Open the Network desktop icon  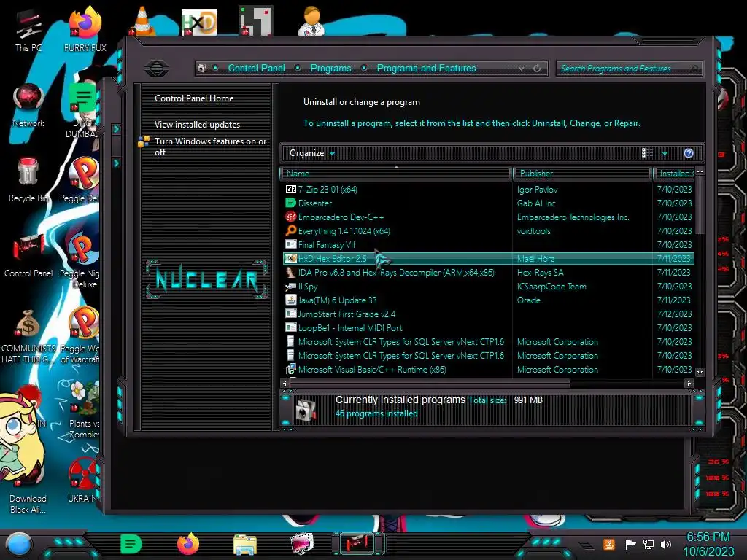pyautogui.click(x=28, y=105)
